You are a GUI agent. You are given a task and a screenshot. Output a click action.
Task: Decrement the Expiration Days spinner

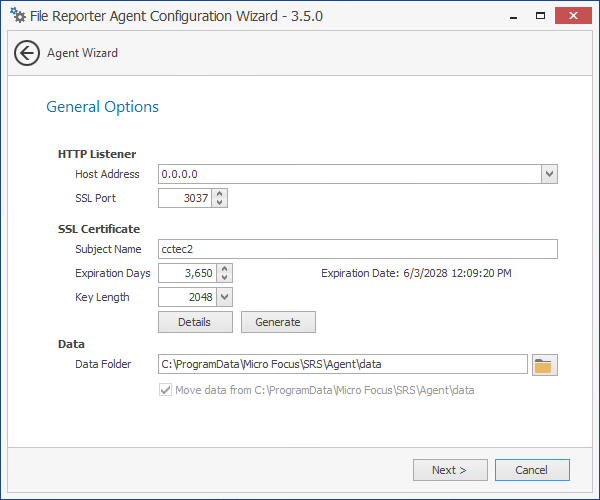[225, 278]
